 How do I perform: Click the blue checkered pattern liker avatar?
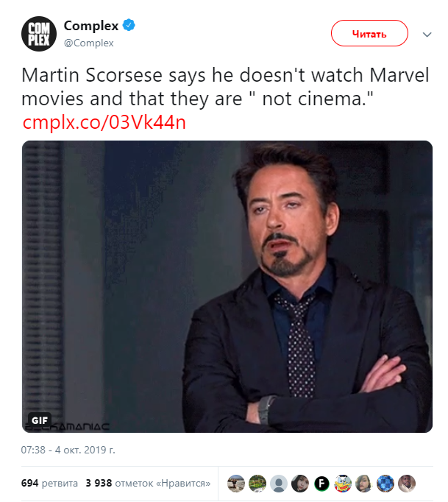click(385, 484)
